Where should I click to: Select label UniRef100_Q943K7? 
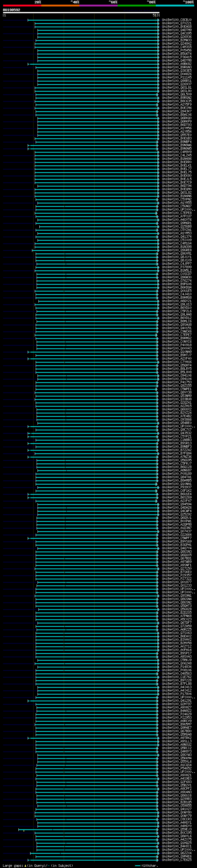(x=176, y=111)
